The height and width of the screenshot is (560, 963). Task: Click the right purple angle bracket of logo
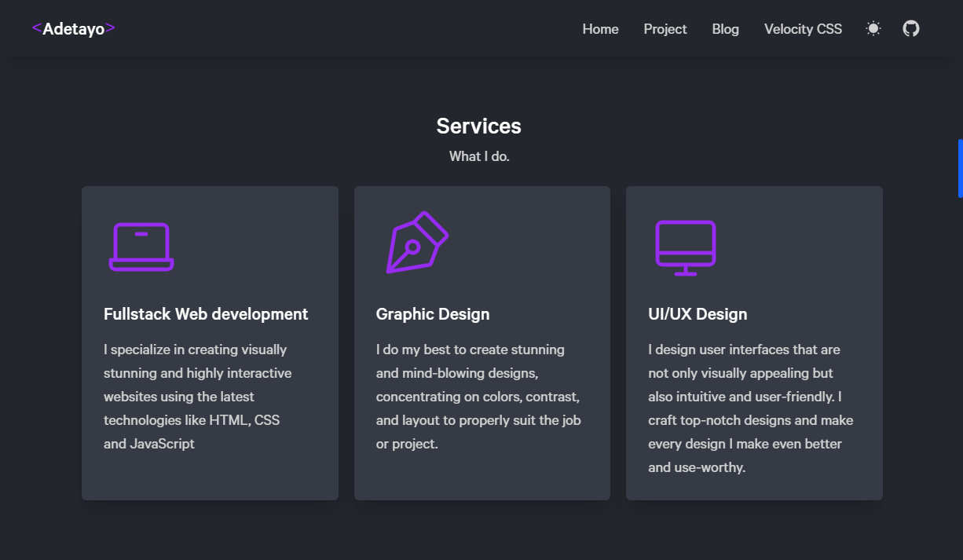click(x=111, y=28)
